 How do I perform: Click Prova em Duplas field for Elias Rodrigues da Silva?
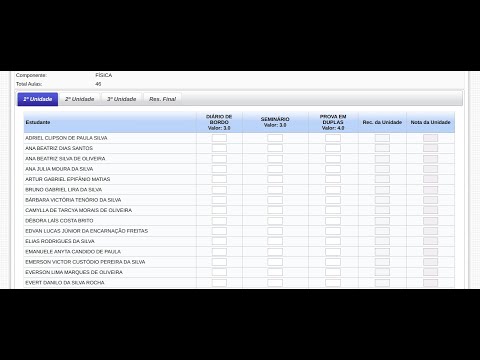tap(333, 241)
